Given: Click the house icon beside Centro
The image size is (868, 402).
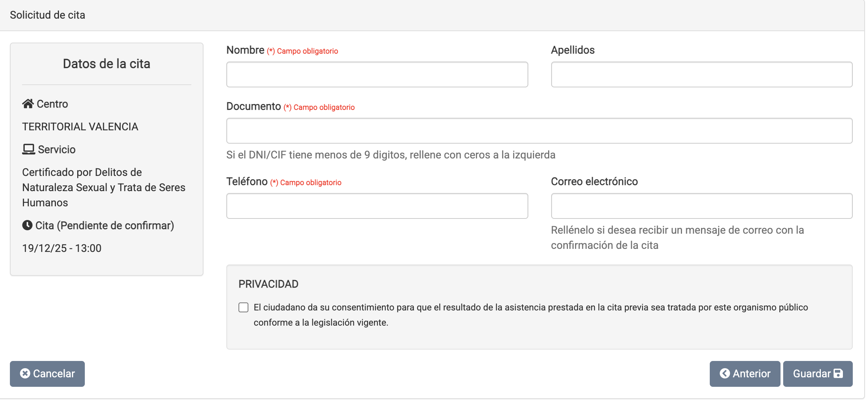Looking at the screenshot, I should 28,104.
